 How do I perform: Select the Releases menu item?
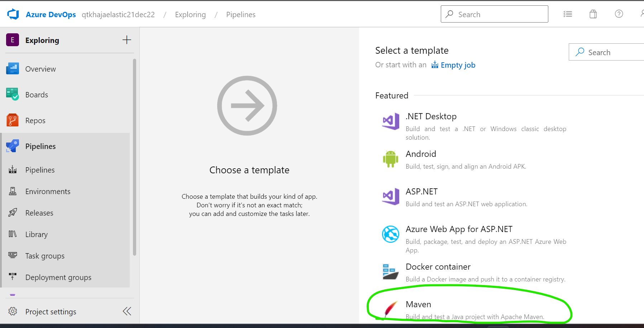click(x=39, y=213)
